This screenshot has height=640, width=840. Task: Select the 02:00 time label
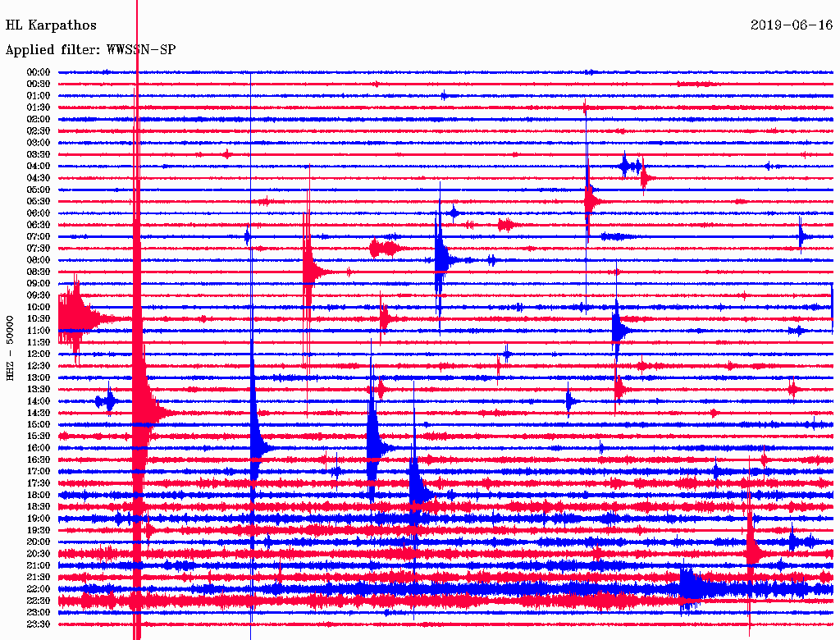tap(39, 120)
